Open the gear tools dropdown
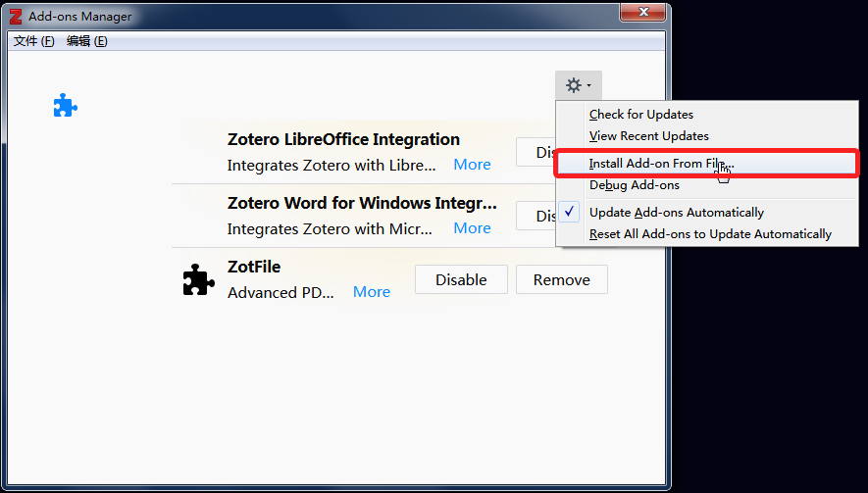 (578, 86)
